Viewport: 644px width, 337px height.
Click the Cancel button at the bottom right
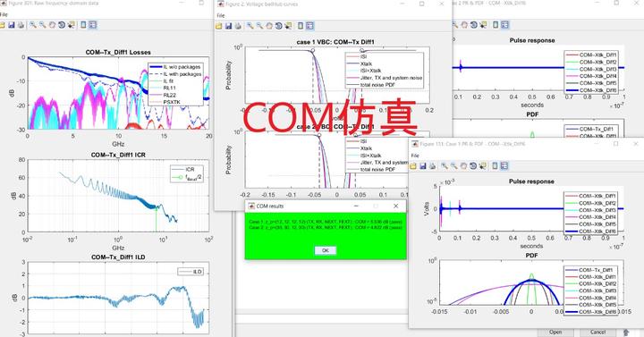[598, 333]
